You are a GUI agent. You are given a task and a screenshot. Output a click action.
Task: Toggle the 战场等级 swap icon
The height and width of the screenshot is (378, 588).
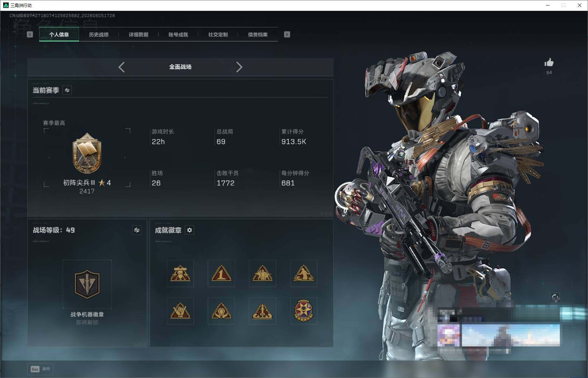(x=137, y=230)
